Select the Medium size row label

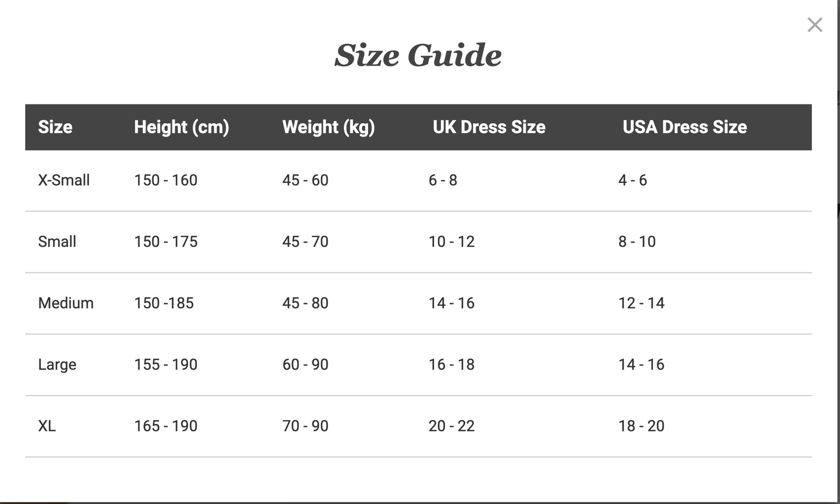66,303
